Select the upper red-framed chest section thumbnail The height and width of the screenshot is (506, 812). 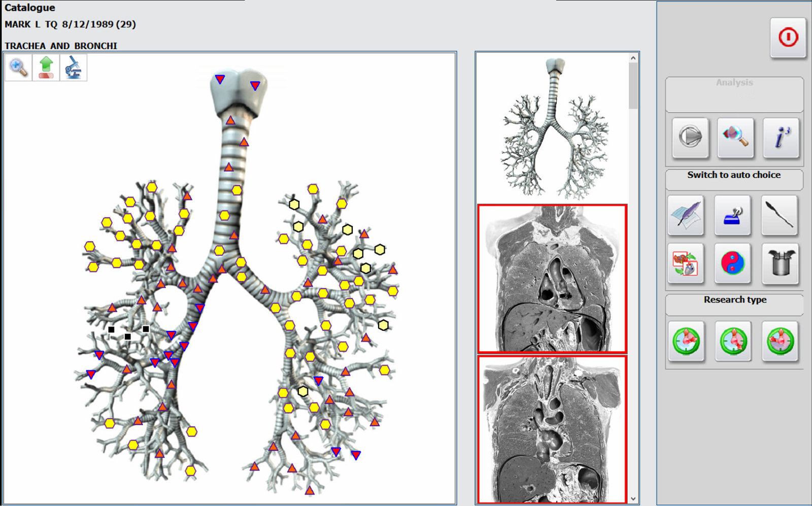click(x=553, y=279)
